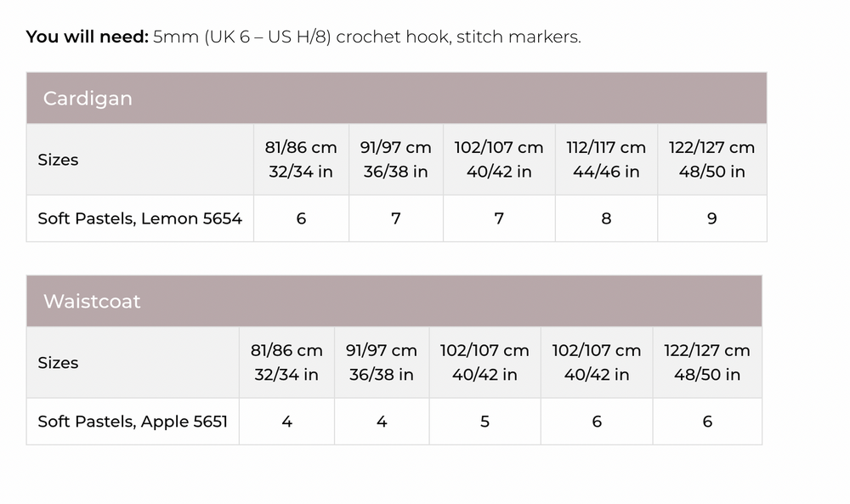Select the Lemon quantity 9 cell
850x504 pixels.
coord(711,218)
